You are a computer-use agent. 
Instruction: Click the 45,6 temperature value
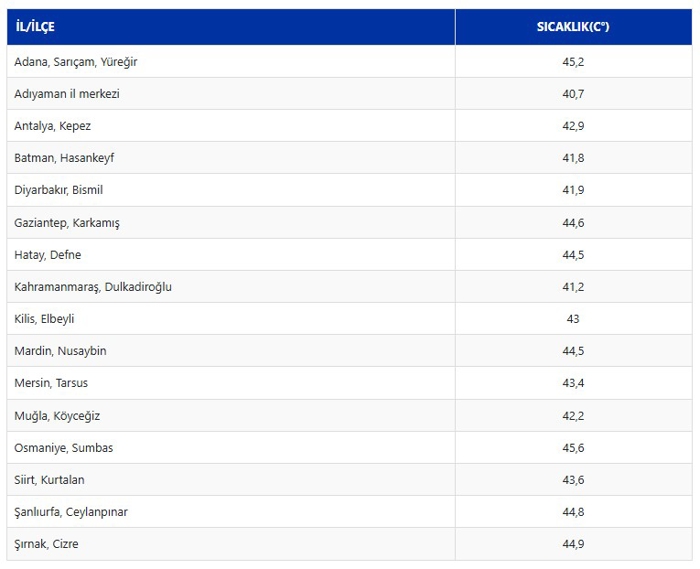572,448
